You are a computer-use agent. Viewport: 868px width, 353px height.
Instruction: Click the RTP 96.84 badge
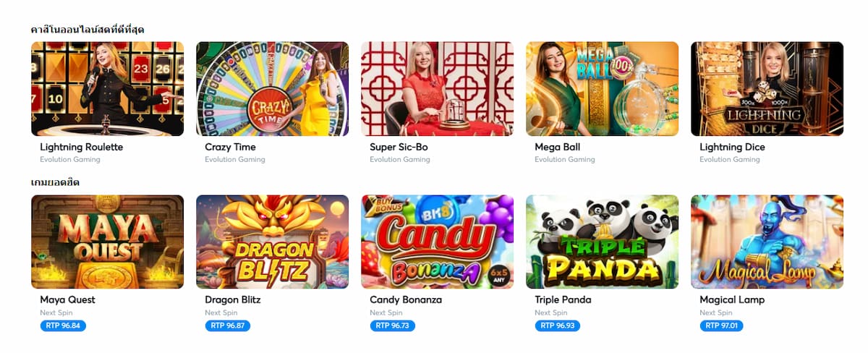pyautogui.click(x=63, y=326)
